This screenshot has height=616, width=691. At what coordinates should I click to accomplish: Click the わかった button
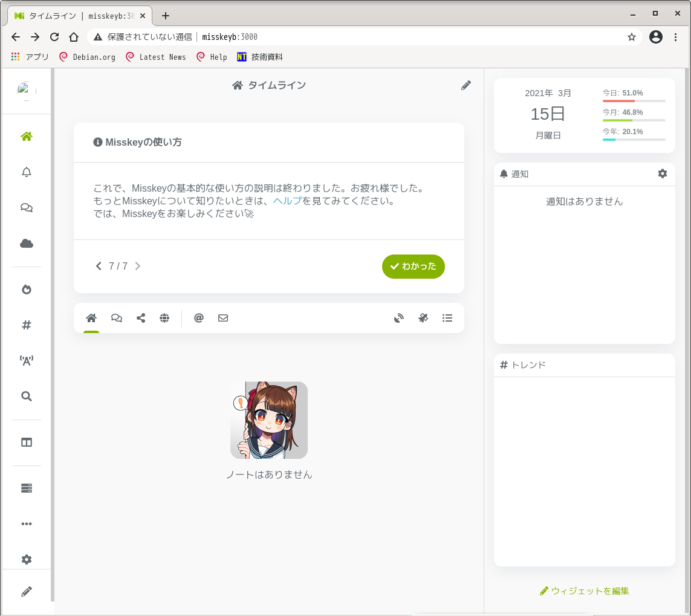coord(414,267)
